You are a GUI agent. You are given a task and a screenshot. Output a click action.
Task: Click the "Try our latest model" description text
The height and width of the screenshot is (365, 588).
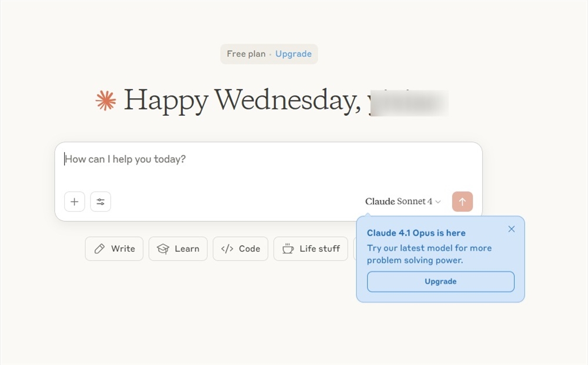coord(429,254)
